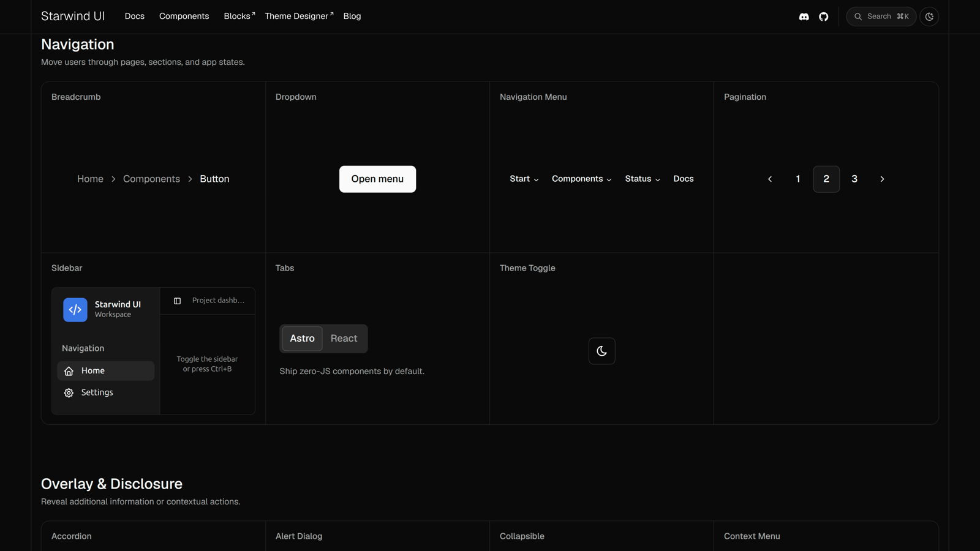Click the Context Menu card title

[x=752, y=536]
